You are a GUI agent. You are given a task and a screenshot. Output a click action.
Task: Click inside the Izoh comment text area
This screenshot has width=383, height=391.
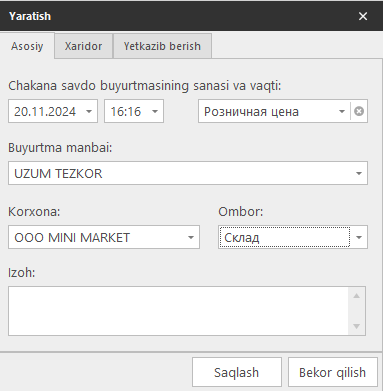tap(178, 311)
